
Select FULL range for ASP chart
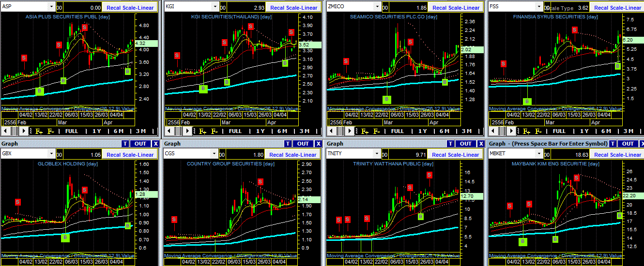72,131
